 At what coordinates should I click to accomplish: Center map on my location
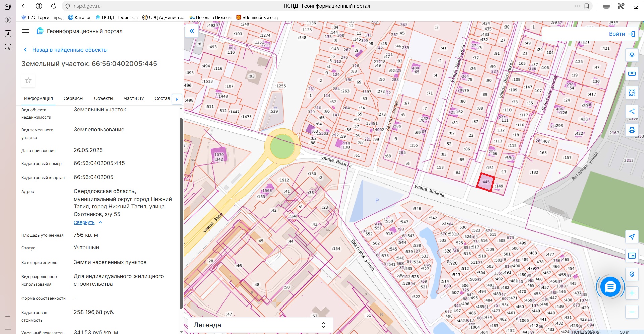pos(632,237)
